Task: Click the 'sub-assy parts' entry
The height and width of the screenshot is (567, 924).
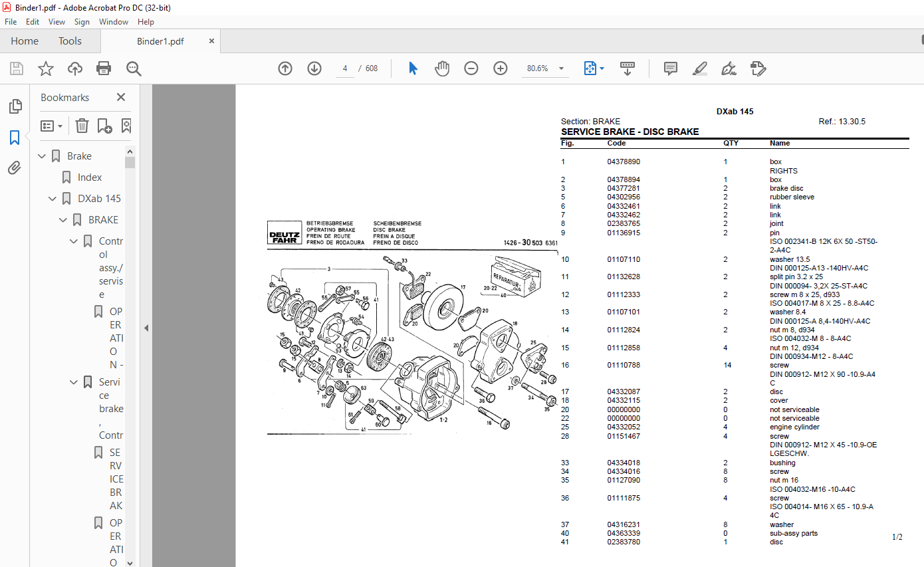Action: [794, 534]
